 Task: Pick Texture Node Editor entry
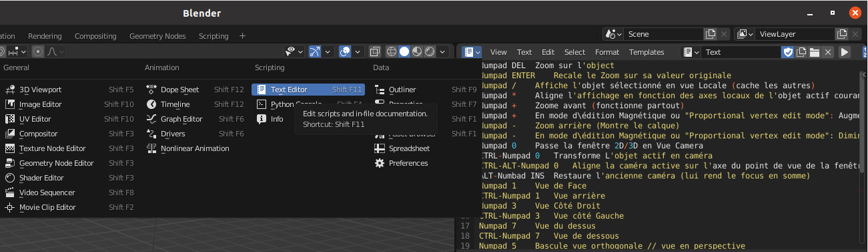tap(69, 148)
